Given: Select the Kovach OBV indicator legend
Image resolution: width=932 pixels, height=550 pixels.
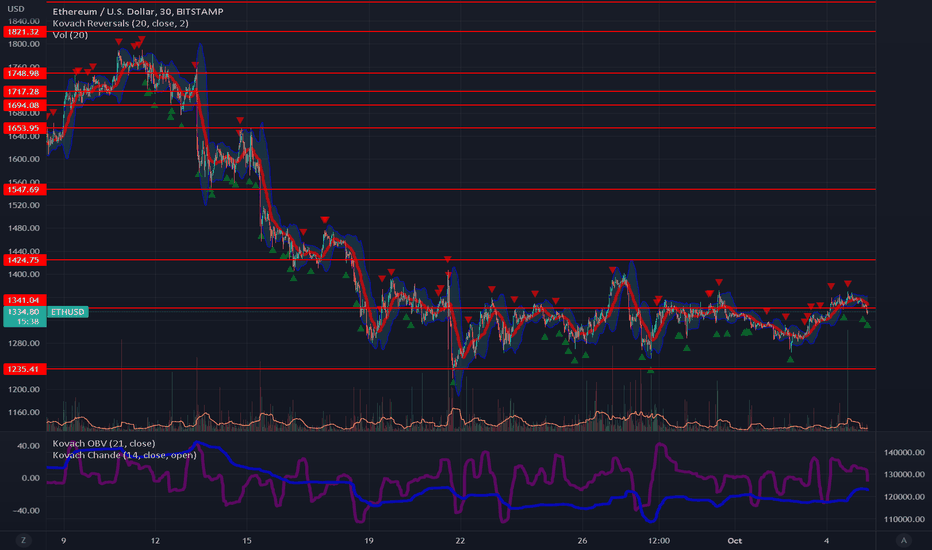Looking at the screenshot, I should point(104,444).
